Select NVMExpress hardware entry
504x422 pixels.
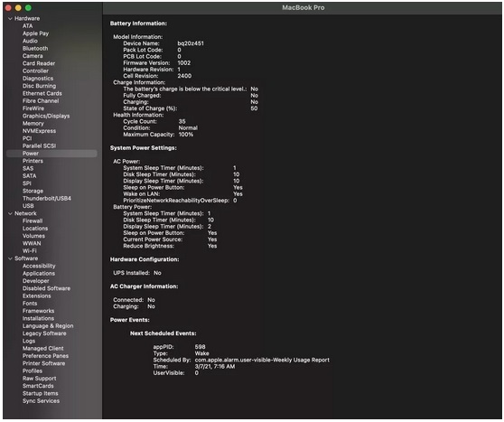click(39, 131)
